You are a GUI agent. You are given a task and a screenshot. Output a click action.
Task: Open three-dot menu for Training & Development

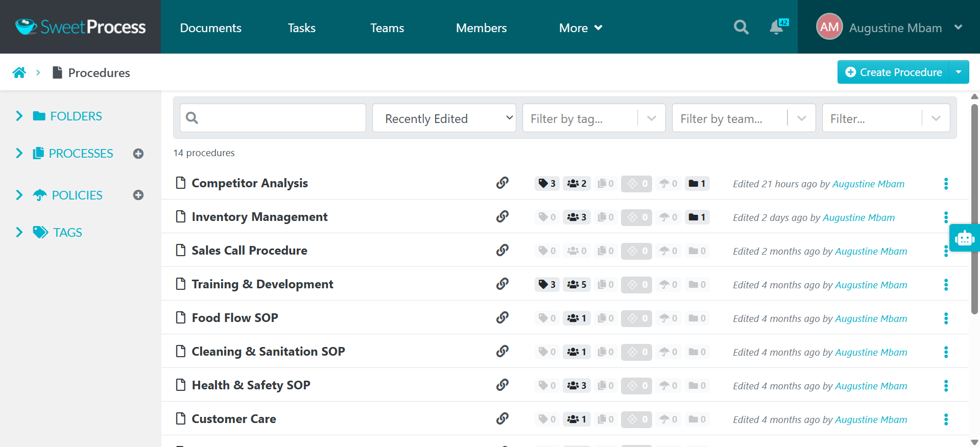[946, 285]
